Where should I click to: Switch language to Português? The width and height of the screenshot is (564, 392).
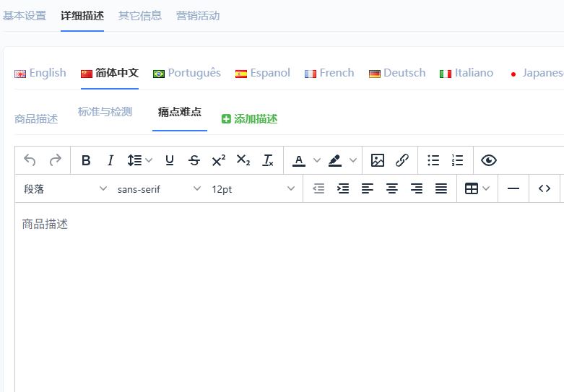tap(187, 73)
